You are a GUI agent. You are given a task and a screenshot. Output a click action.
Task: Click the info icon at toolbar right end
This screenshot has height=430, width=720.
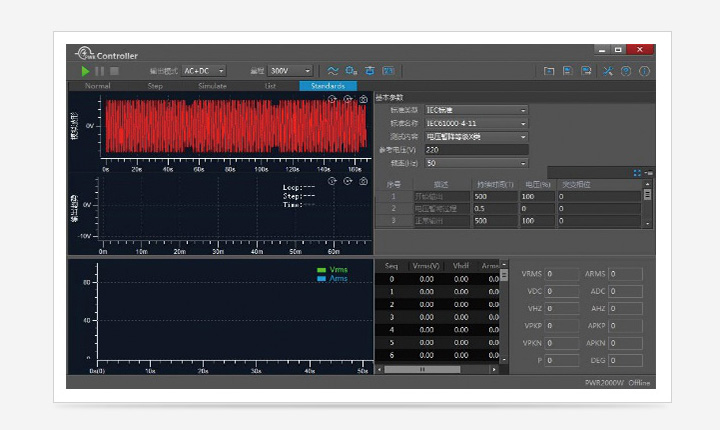click(644, 71)
